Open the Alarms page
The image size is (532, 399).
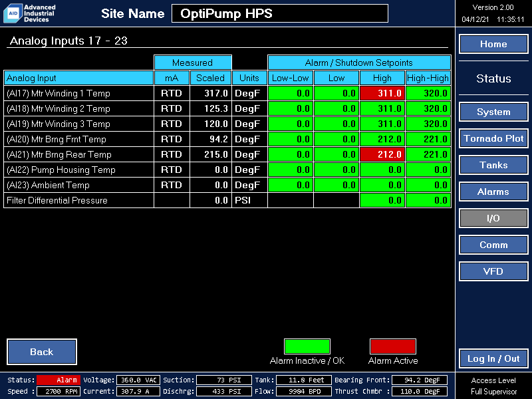tap(493, 192)
